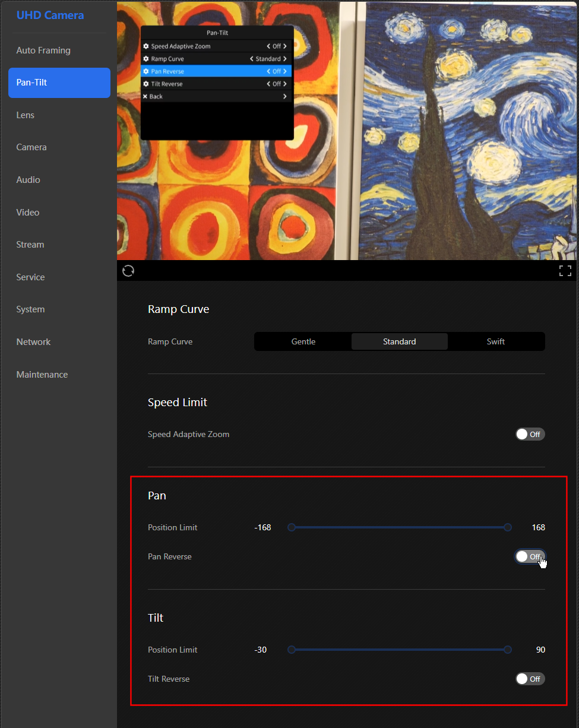Click the UHD Camera title link
Image resolution: width=579 pixels, height=728 pixels.
point(50,15)
